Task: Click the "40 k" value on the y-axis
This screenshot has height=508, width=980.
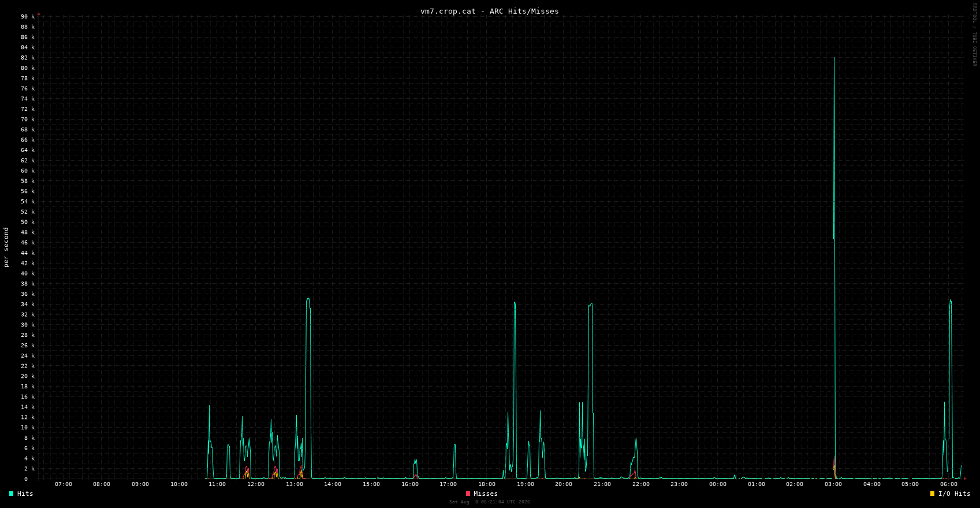Action: [28, 274]
